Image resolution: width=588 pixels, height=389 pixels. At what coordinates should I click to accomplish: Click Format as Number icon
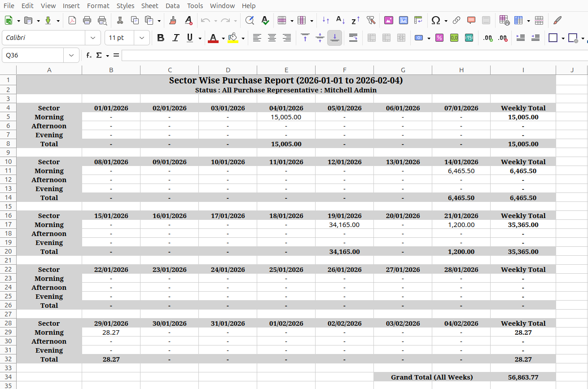click(454, 38)
